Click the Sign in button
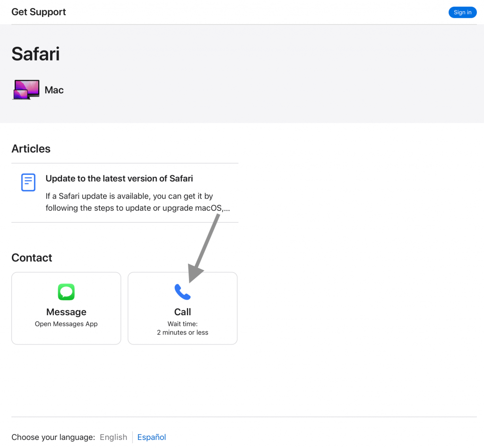 [462, 12]
